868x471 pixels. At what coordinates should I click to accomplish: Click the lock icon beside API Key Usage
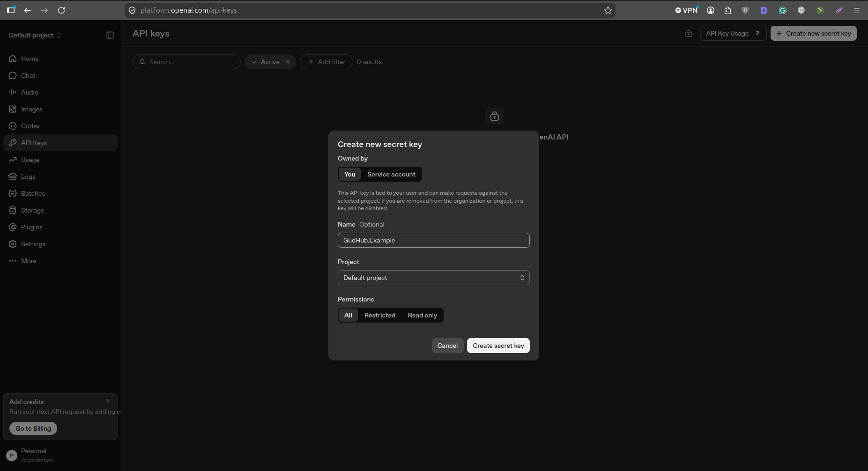point(689,33)
